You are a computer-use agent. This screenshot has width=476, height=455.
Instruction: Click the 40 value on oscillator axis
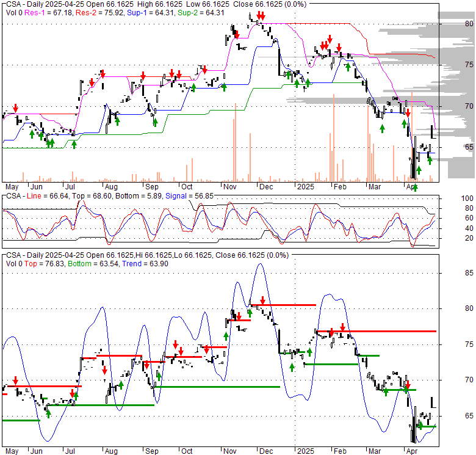[469, 228]
